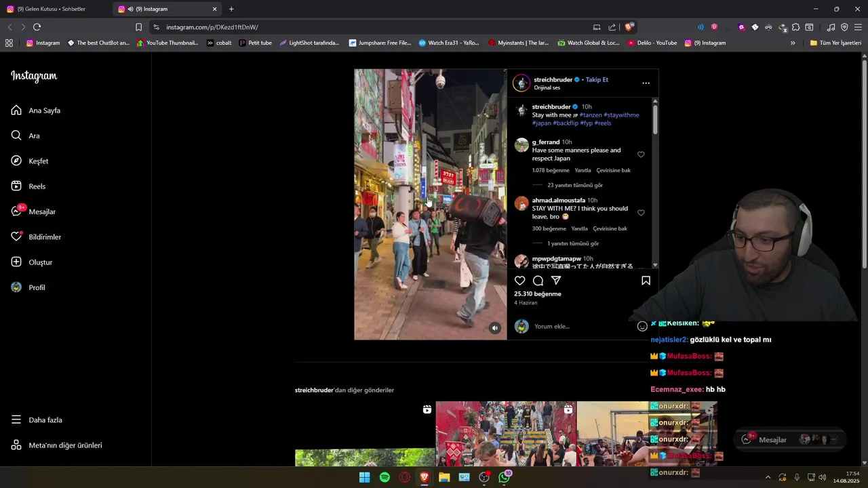Viewport: 868px width, 488px height.
Task: Show hidden system tray icons
Action: 768,477
